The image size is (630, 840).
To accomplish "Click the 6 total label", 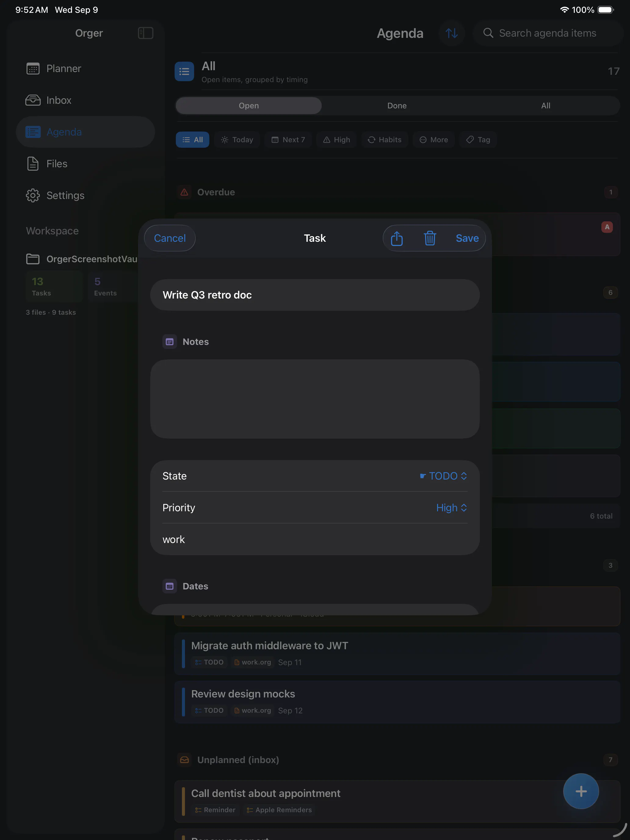I will coord(601,516).
